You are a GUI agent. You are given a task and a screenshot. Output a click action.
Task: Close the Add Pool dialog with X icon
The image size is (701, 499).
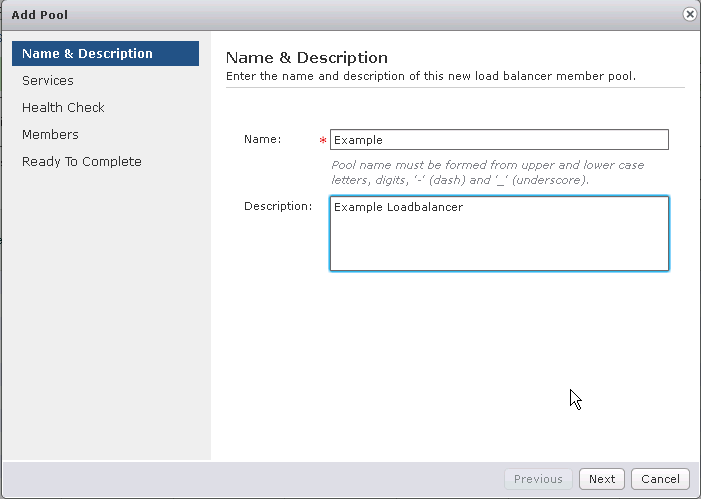tap(690, 14)
